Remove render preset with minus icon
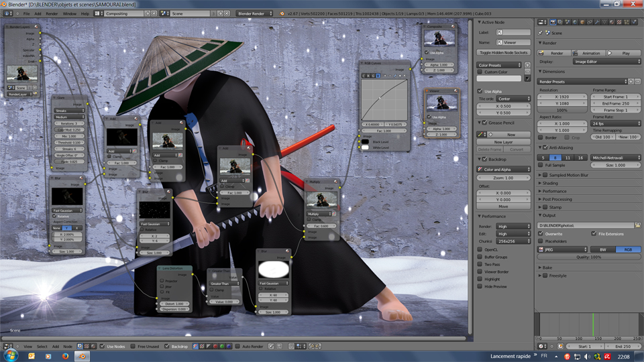 (637, 81)
